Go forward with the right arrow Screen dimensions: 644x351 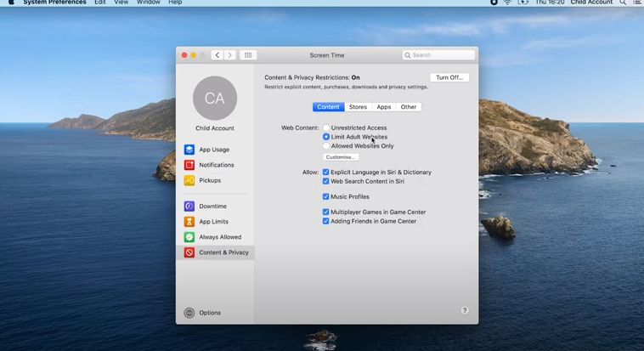click(x=230, y=55)
